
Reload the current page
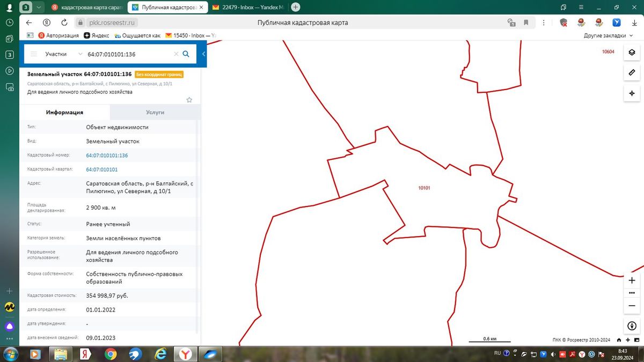64,23
